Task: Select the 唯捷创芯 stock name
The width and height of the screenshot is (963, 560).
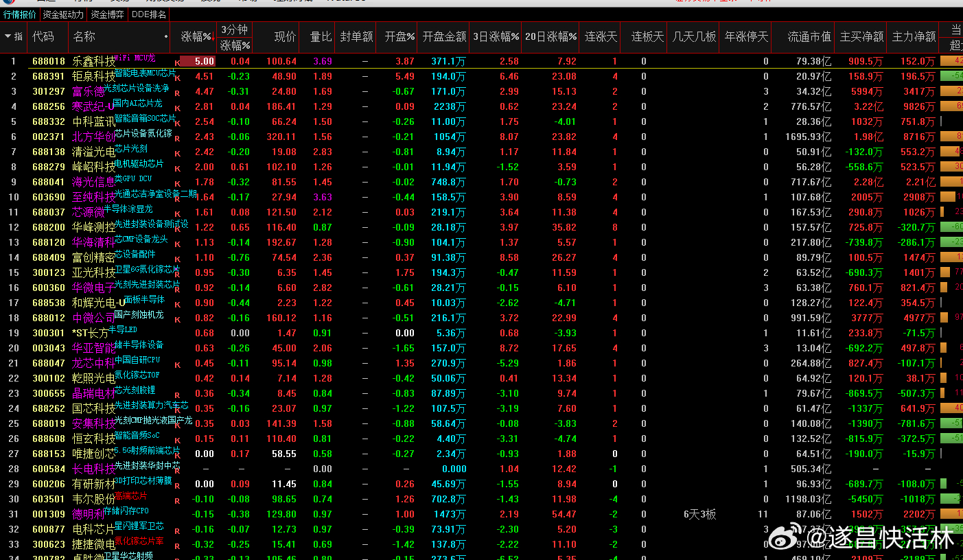Action: (x=94, y=454)
